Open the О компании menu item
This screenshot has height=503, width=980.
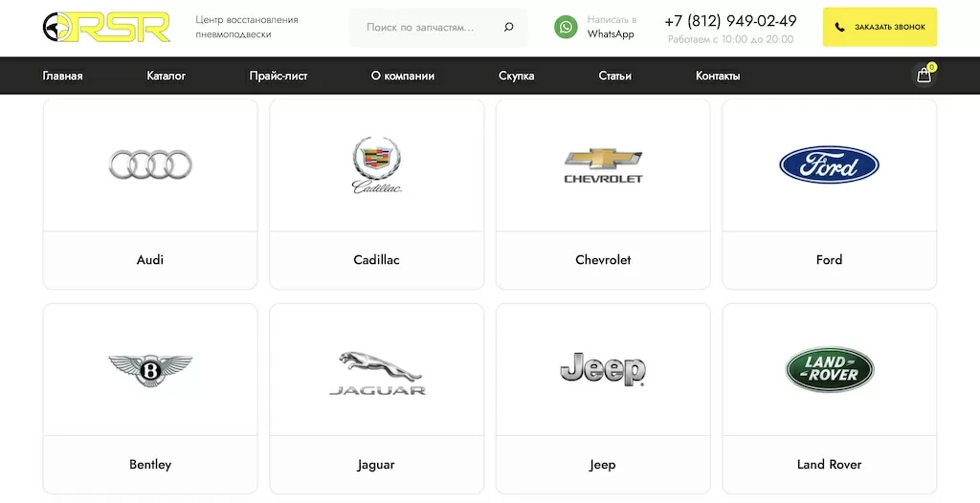(403, 76)
